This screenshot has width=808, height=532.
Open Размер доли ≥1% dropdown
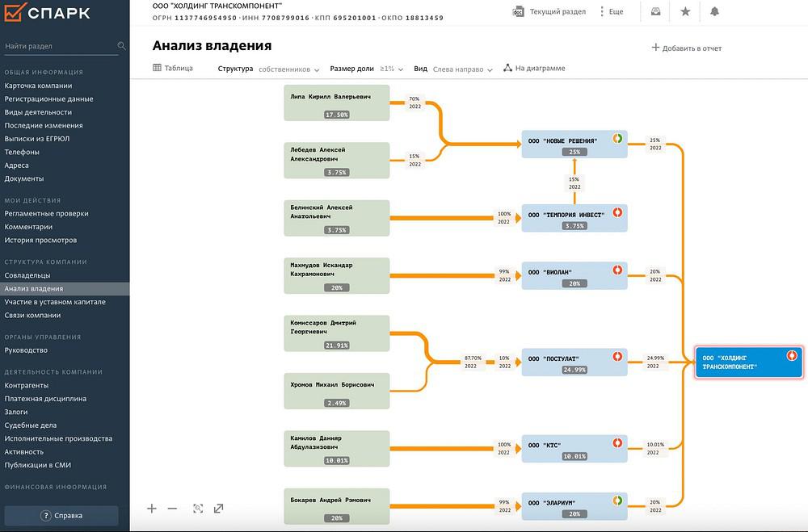click(366, 69)
